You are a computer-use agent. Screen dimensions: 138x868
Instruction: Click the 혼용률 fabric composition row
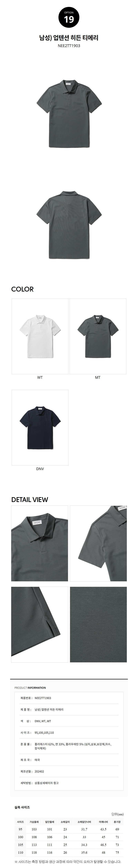[x=69, y=746]
